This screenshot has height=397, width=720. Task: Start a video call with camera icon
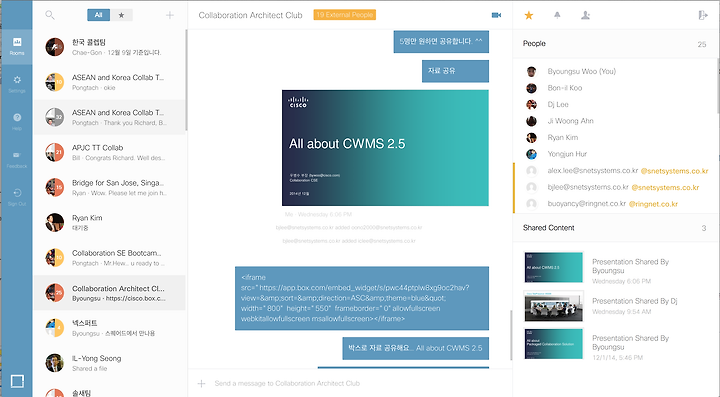point(496,15)
